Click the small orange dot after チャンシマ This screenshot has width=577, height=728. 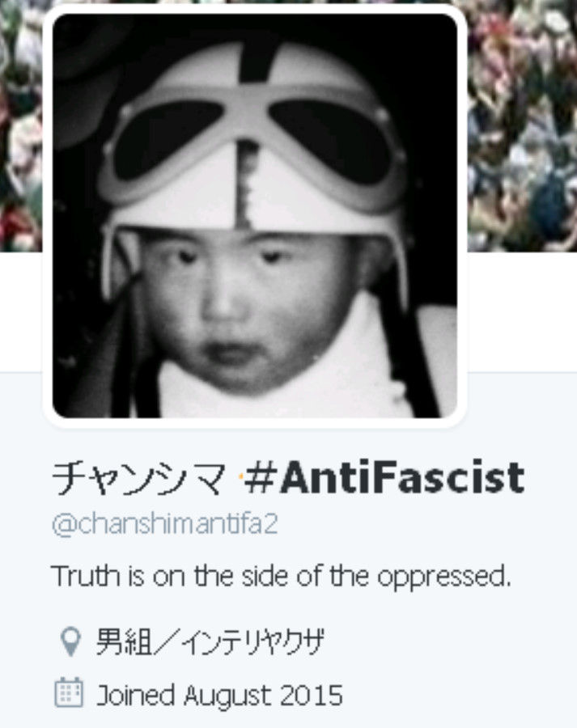[240, 476]
